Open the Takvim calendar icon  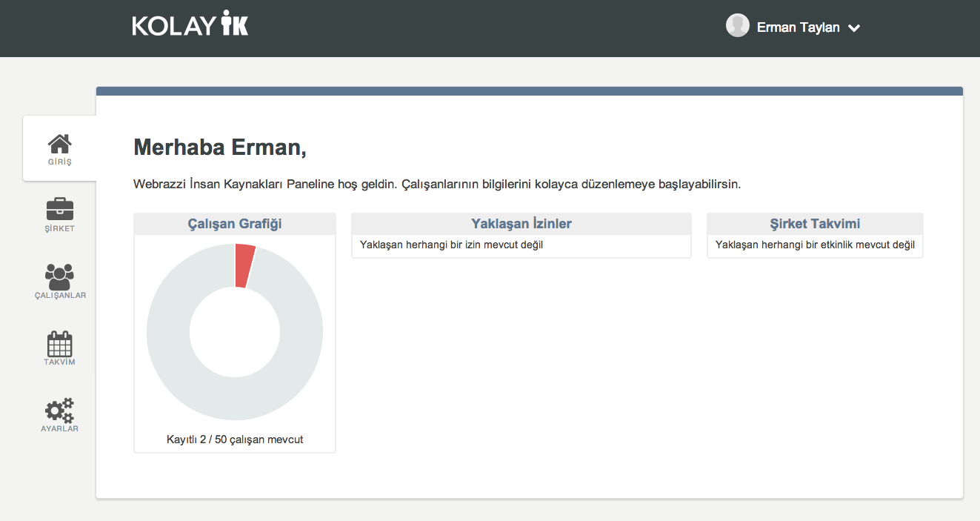point(59,344)
